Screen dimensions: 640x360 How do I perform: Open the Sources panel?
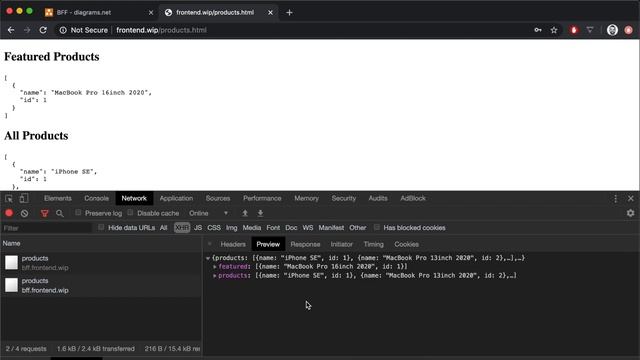tap(218, 198)
